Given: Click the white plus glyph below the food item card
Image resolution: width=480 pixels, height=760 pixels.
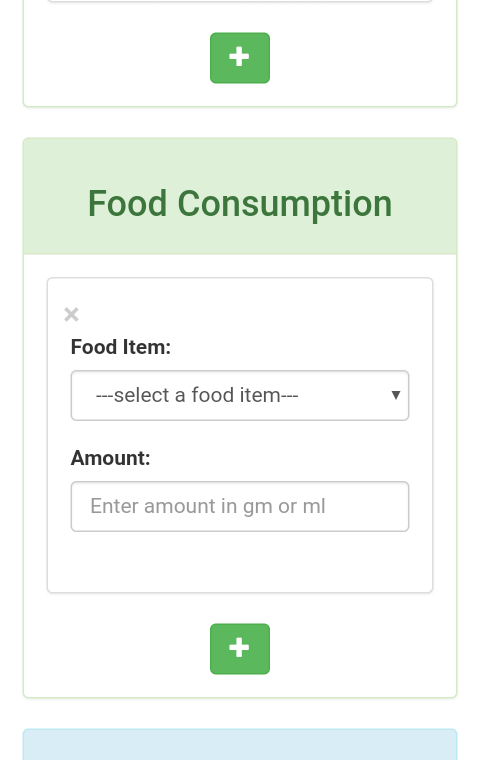Looking at the screenshot, I should 239,648.
